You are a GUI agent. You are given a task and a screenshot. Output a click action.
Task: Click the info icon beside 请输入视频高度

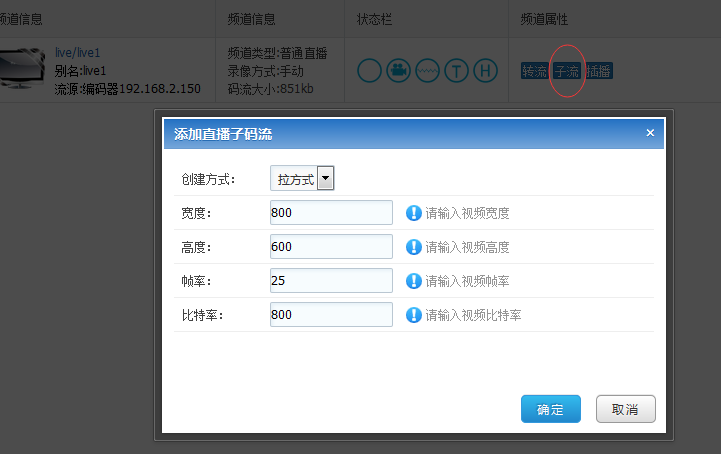coord(413,247)
